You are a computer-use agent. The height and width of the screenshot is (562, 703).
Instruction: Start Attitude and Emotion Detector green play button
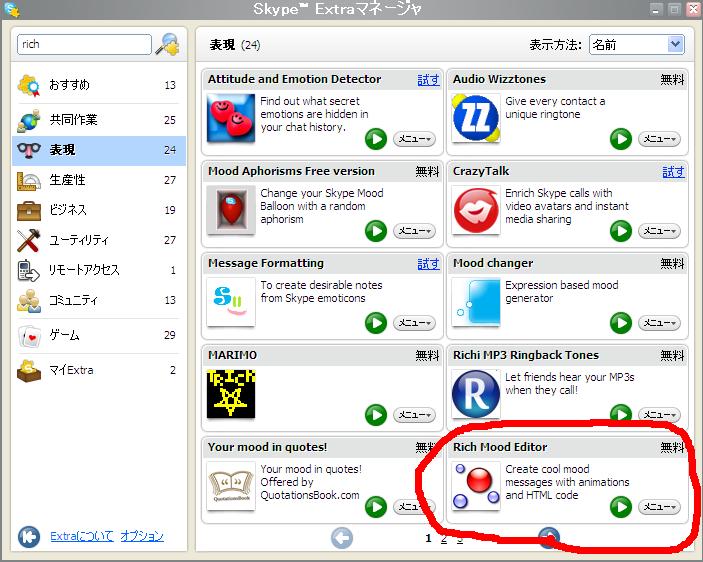376,139
